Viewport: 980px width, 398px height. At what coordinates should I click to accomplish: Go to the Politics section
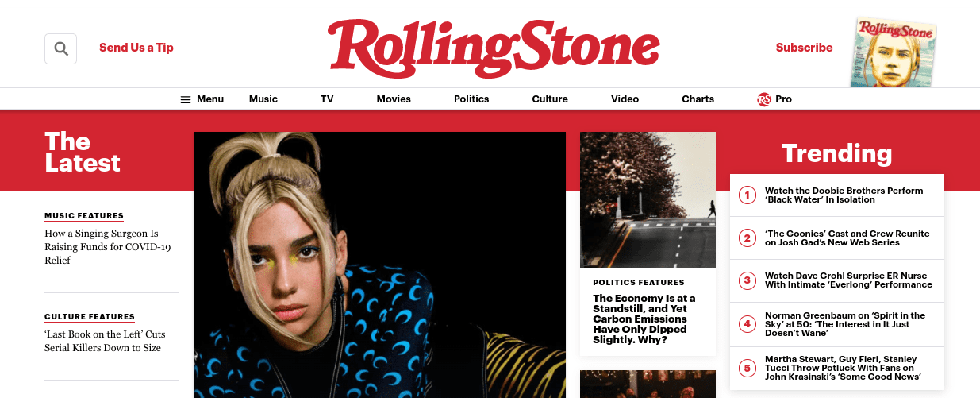471,99
